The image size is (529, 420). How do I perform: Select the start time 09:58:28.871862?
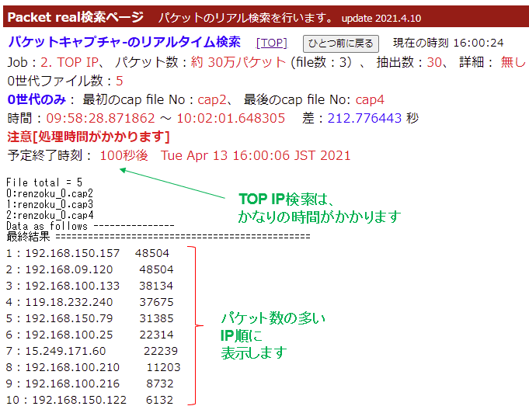tap(100, 118)
